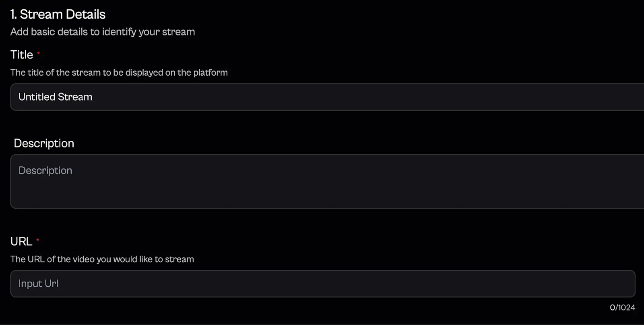Click the Title input field

(322, 97)
